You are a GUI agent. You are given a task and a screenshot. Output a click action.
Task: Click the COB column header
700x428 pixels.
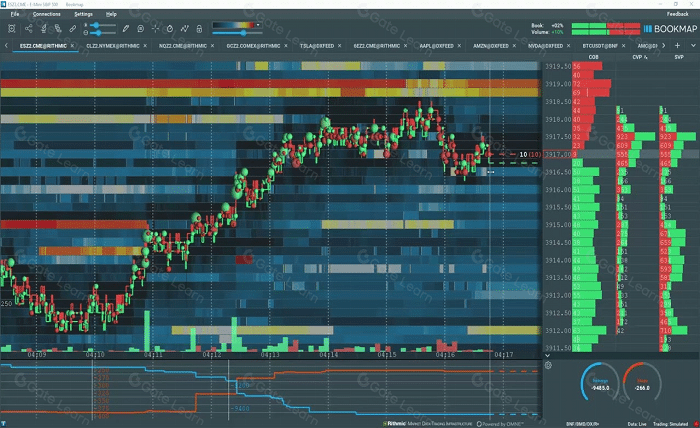pos(593,57)
